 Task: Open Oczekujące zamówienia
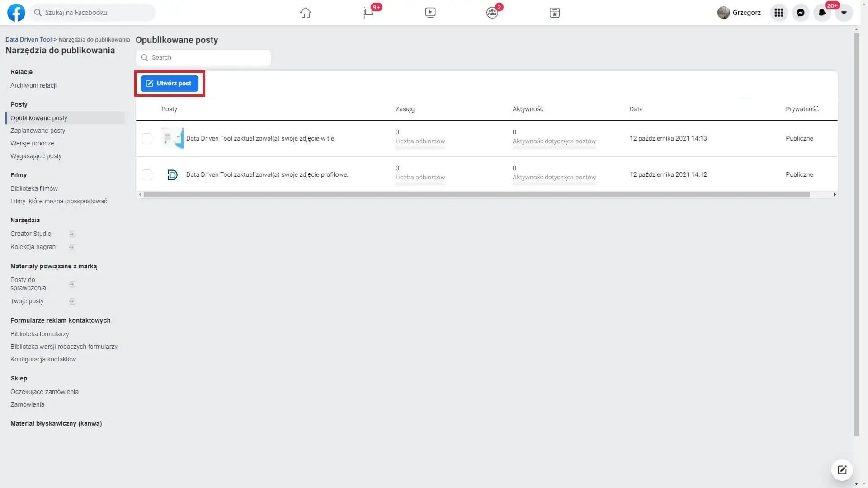pos(44,392)
